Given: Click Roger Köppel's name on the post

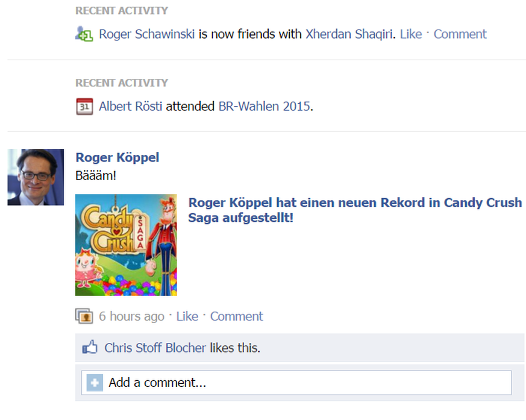Looking at the screenshot, I should tap(117, 158).
